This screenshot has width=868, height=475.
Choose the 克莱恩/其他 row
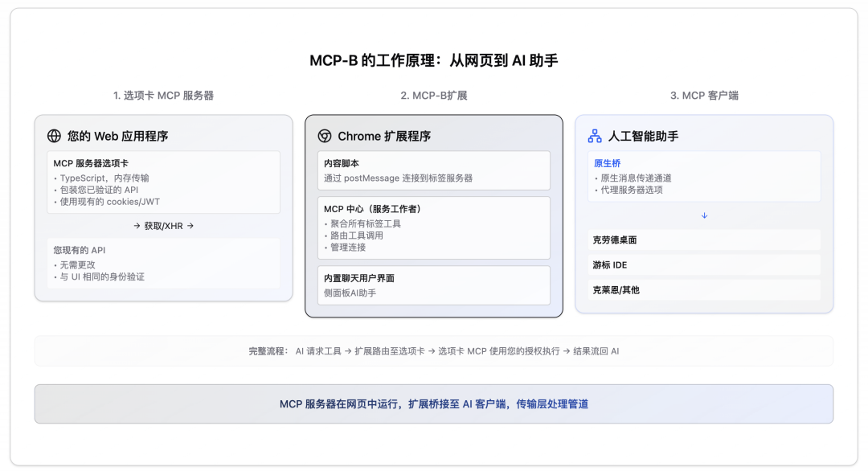pos(704,289)
